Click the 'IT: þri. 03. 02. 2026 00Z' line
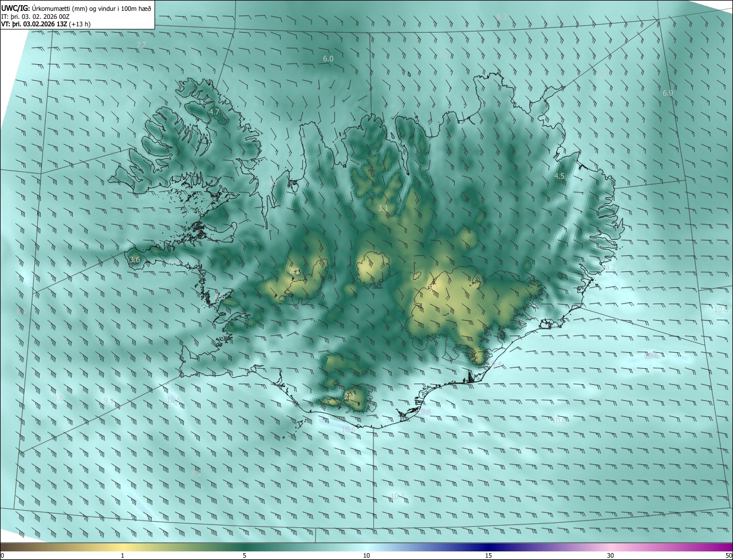This screenshot has height=560, width=733. [36, 16]
